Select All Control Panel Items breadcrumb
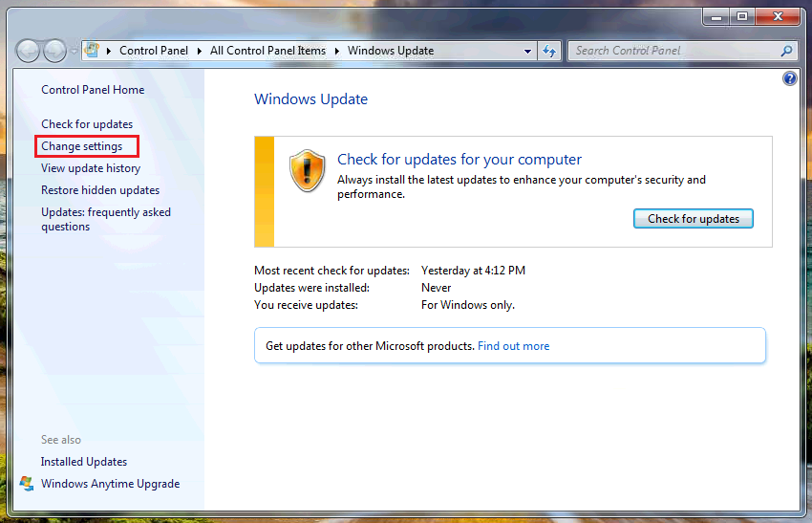This screenshot has width=812, height=523. 267,51
